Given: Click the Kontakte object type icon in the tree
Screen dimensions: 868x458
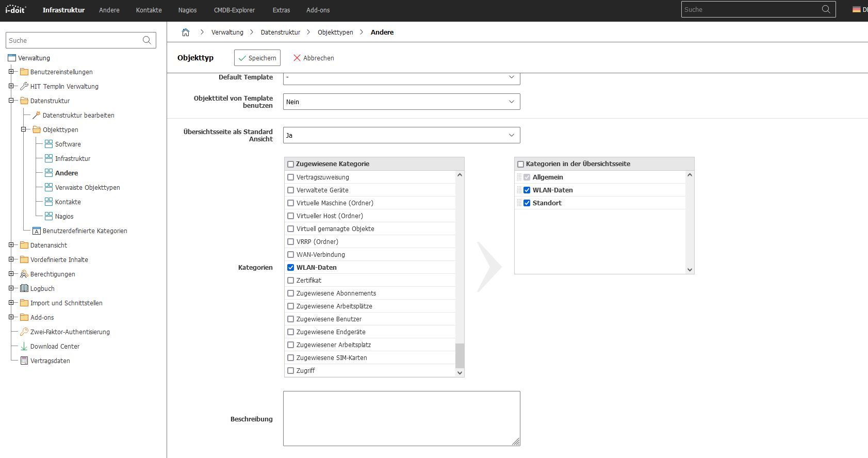Looking at the screenshot, I should 49,202.
